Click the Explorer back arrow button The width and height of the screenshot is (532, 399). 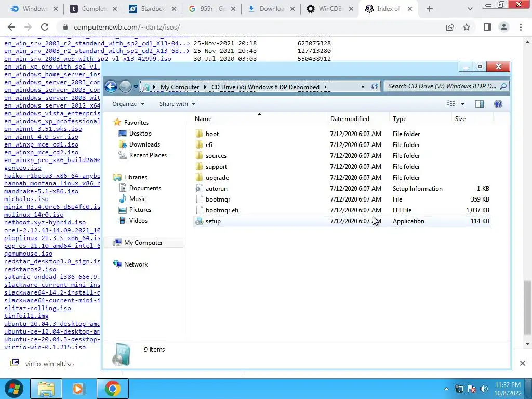pos(111,87)
